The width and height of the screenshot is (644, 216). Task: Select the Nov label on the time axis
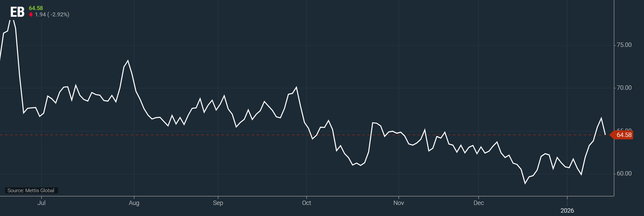click(x=398, y=203)
